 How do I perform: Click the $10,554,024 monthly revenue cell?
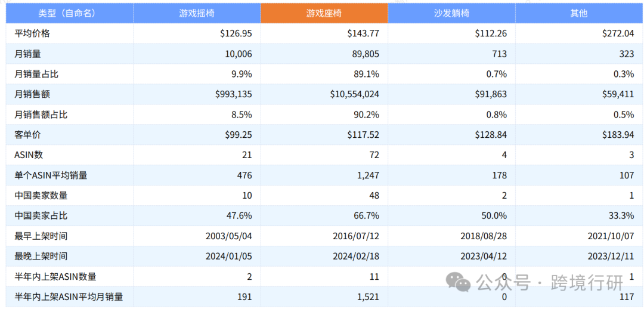coord(354,94)
